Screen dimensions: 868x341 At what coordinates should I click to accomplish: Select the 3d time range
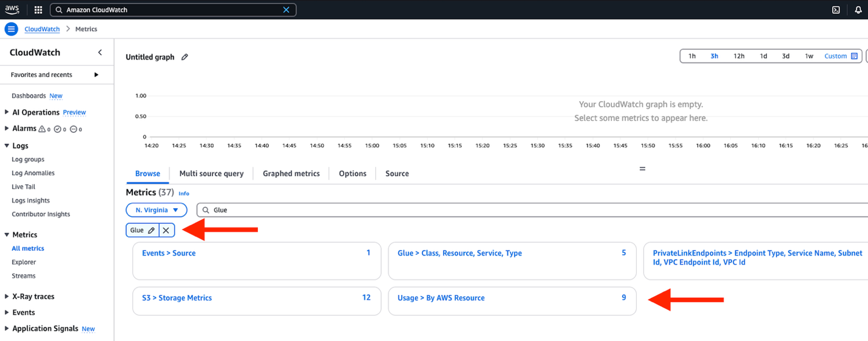[x=786, y=56]
